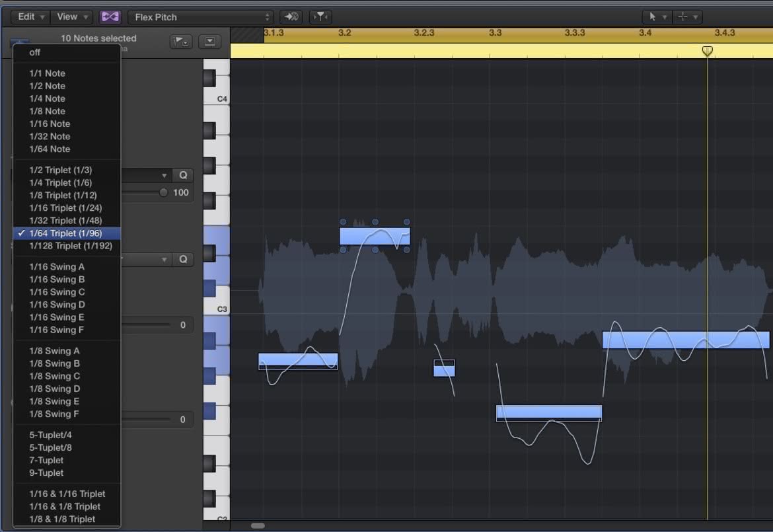The width and height of the screenshot is (773, 532).
Task: Click the upper Q quantize button
Action: point(183,175)
